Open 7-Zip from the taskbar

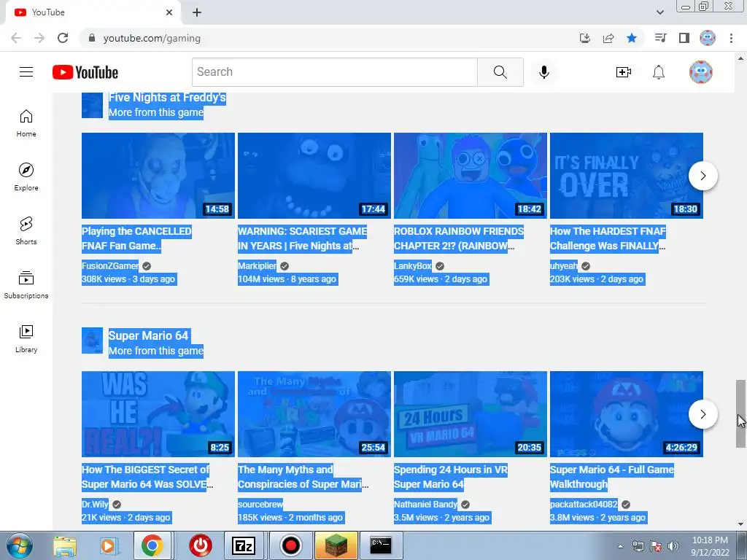pyautogui.click(x=243, y=545)
